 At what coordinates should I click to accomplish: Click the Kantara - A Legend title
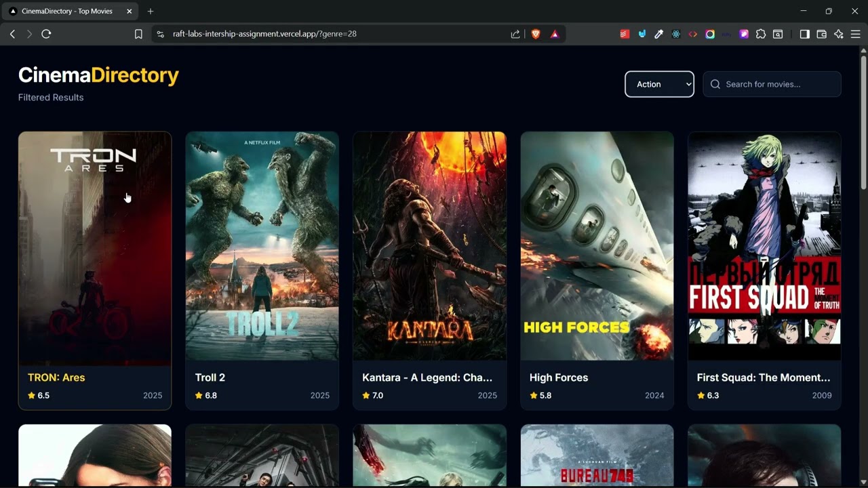427,378
